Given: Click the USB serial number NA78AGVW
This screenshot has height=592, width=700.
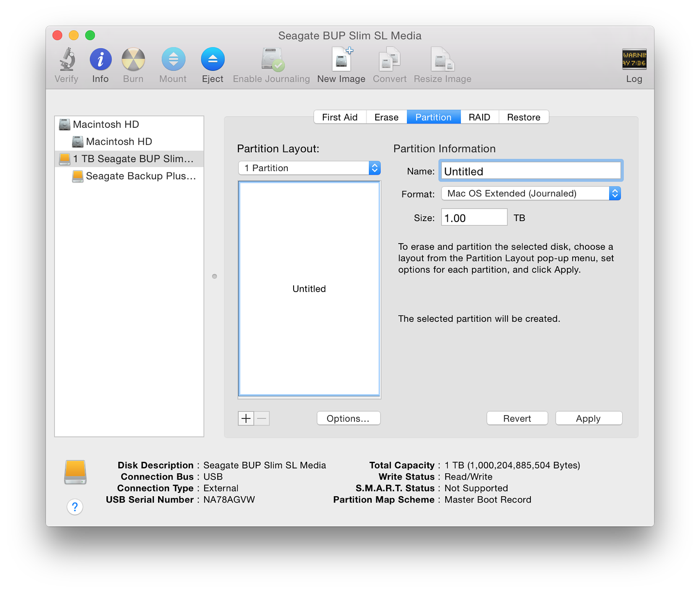Looking at the screenshot, I should [x=229, y=500].
